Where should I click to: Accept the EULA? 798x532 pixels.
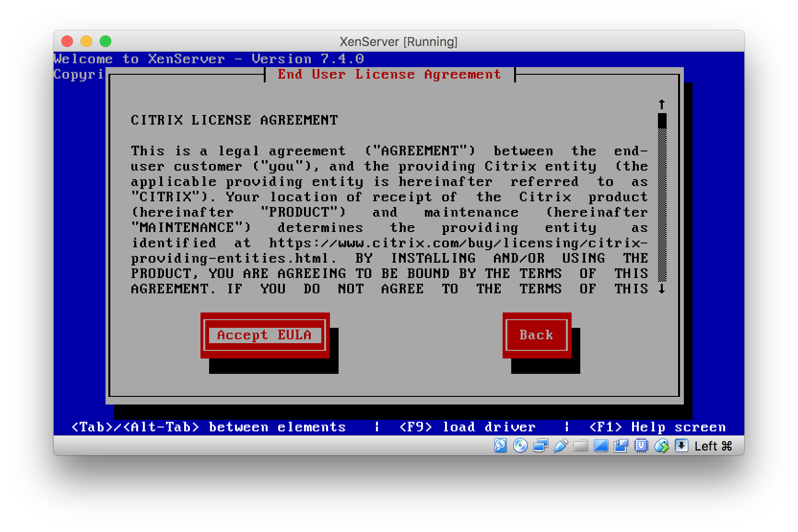tap(265, 335)
